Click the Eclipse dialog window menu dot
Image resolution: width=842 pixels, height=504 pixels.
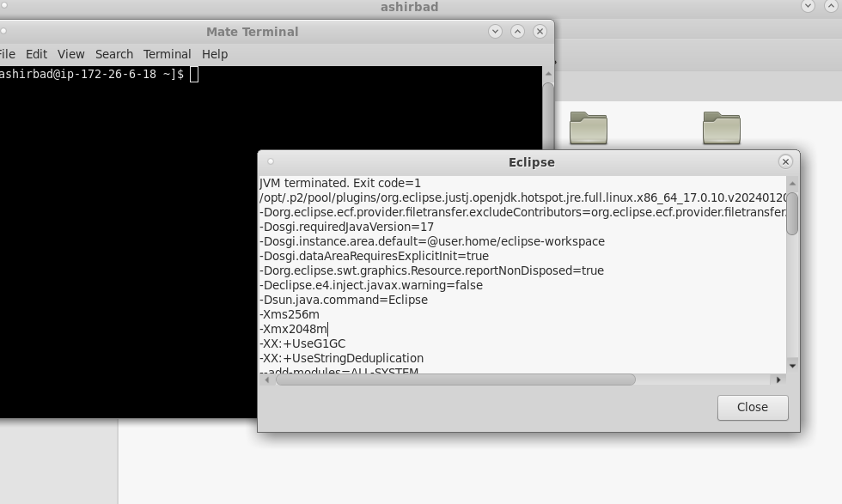click(x=271, y=161)
